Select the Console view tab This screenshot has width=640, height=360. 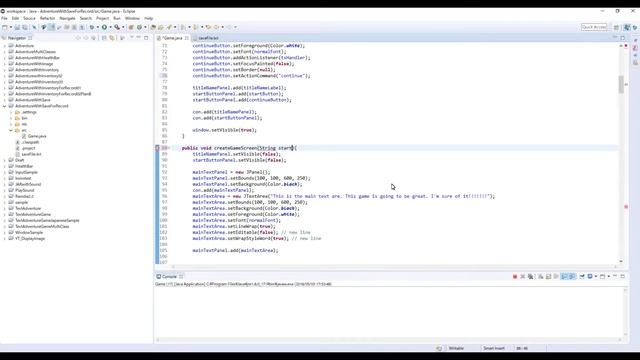point(169,276)
